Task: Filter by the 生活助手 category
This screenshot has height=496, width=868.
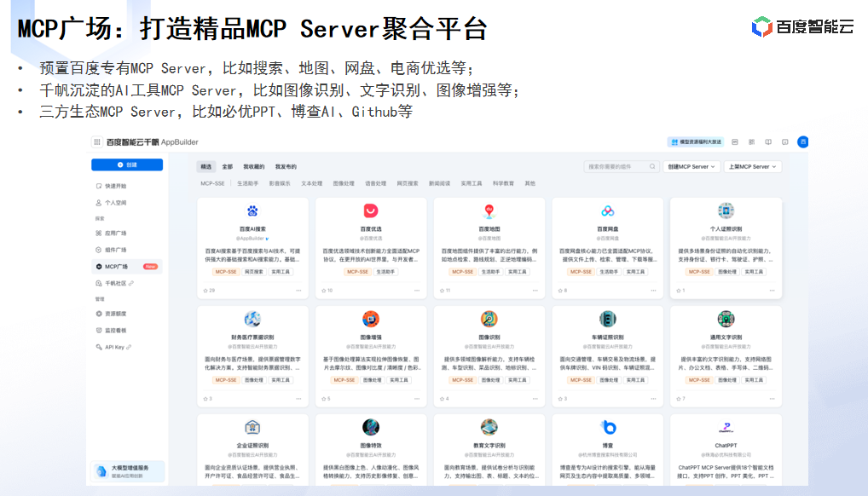Action: 247,183
